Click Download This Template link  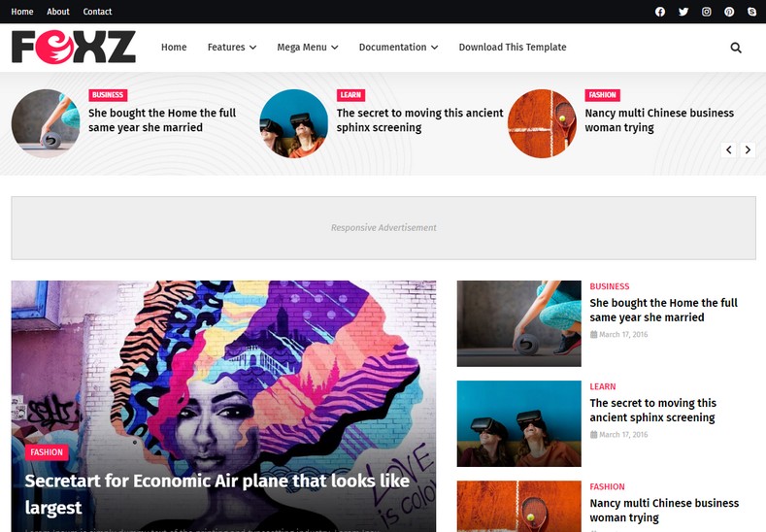513,48
